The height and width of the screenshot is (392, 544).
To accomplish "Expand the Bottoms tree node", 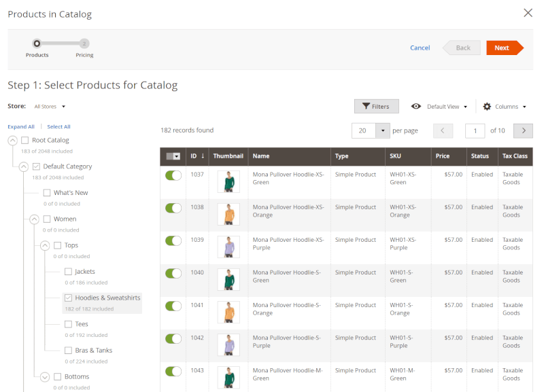I will click(x=45, y=377).
